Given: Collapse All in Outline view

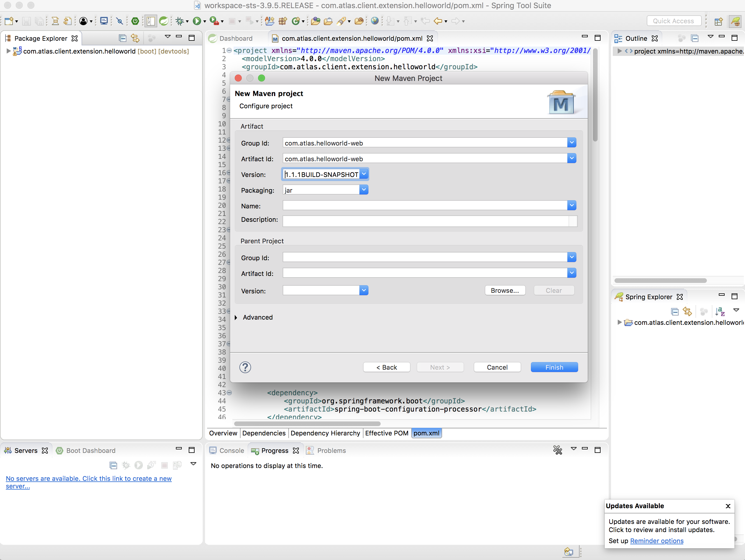Looking at the screenshot, I should pyautogui.click(x=695, y=38).
